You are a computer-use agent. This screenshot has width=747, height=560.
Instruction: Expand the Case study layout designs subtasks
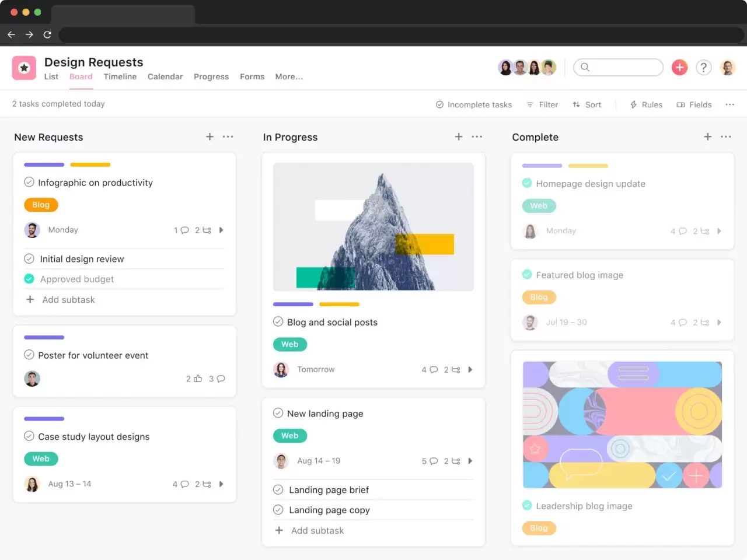click(x=221, y=484)
